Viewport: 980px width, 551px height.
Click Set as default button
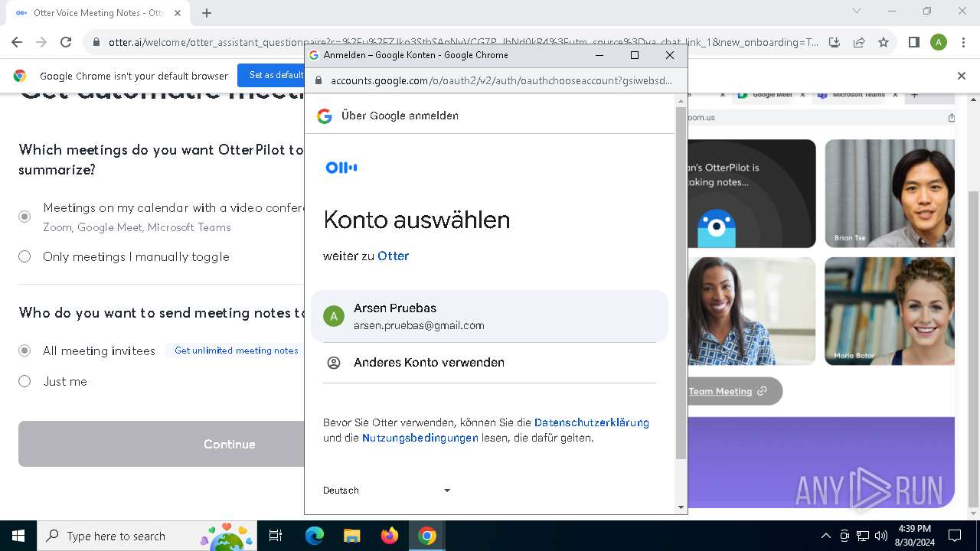(276, 75)
